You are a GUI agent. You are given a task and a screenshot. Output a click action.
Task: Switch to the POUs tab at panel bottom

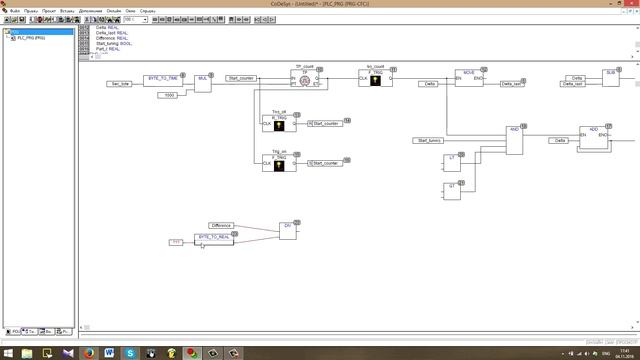pyautogui.click(x=13, y=331)
